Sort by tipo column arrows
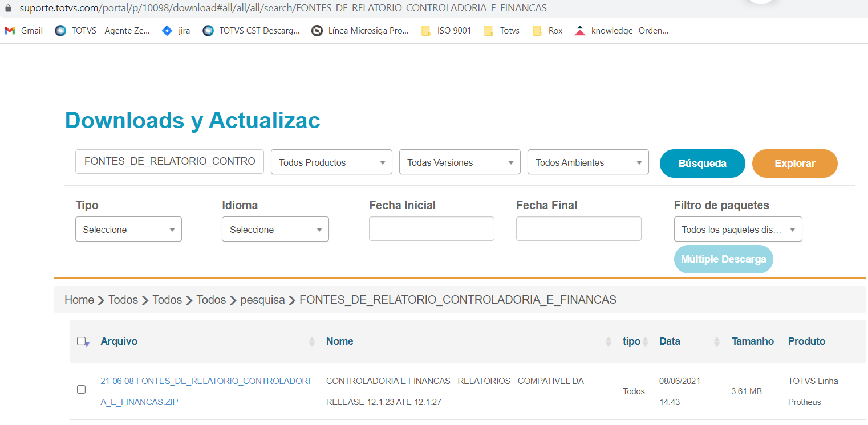Image resolution: width=868 pixels, height=425 pixels. tap(645, 342)
